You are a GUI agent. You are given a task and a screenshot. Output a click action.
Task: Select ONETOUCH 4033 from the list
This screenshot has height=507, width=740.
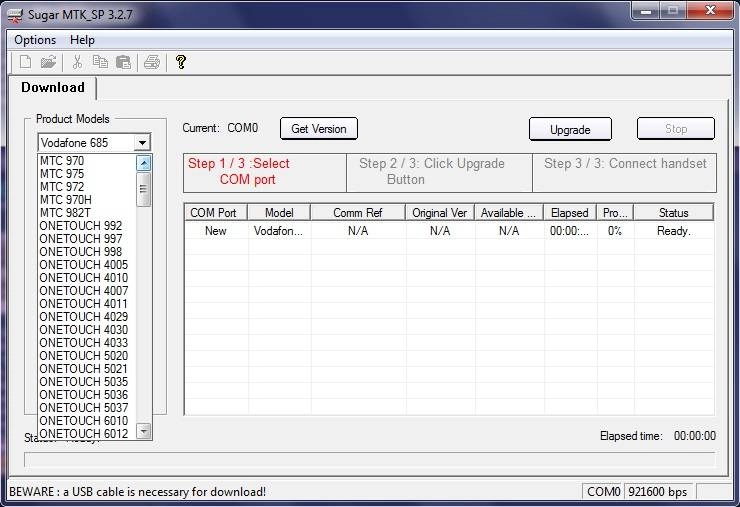coord(87,342)
